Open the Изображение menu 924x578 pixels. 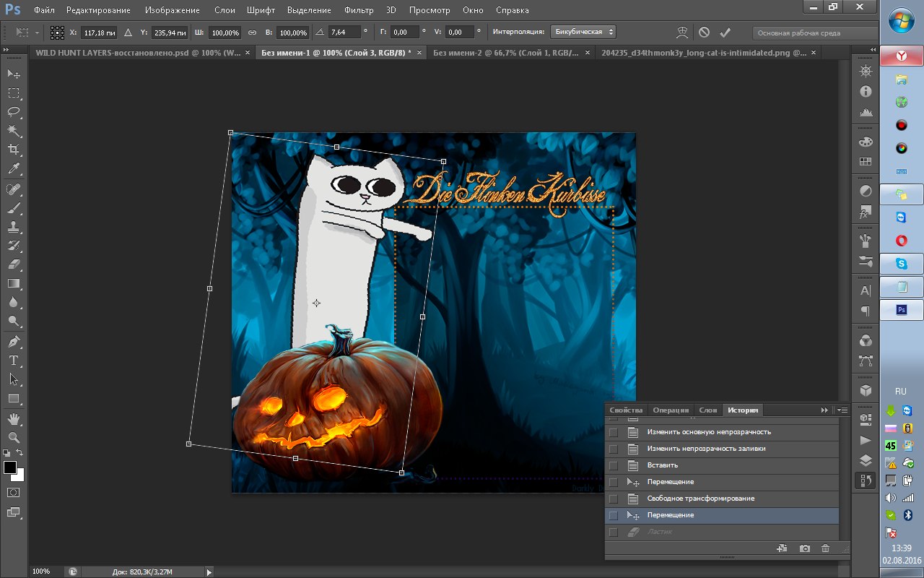(172, 10)
